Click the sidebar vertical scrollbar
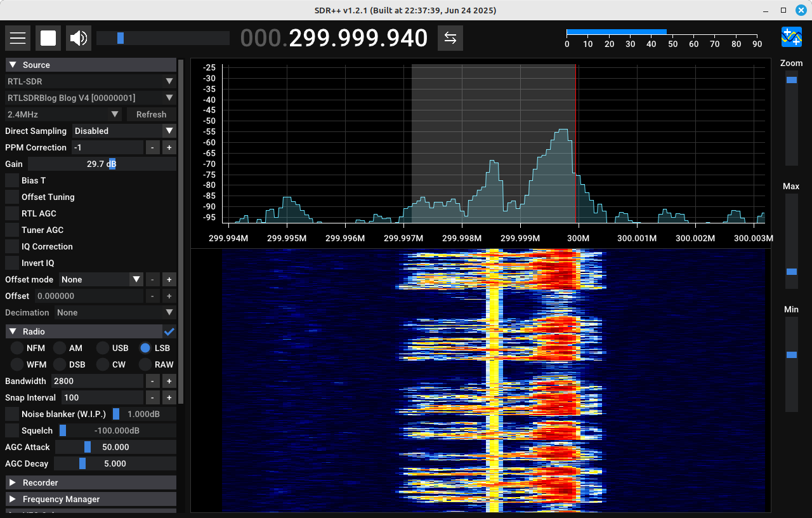812x518 pixels. (181, 232)
